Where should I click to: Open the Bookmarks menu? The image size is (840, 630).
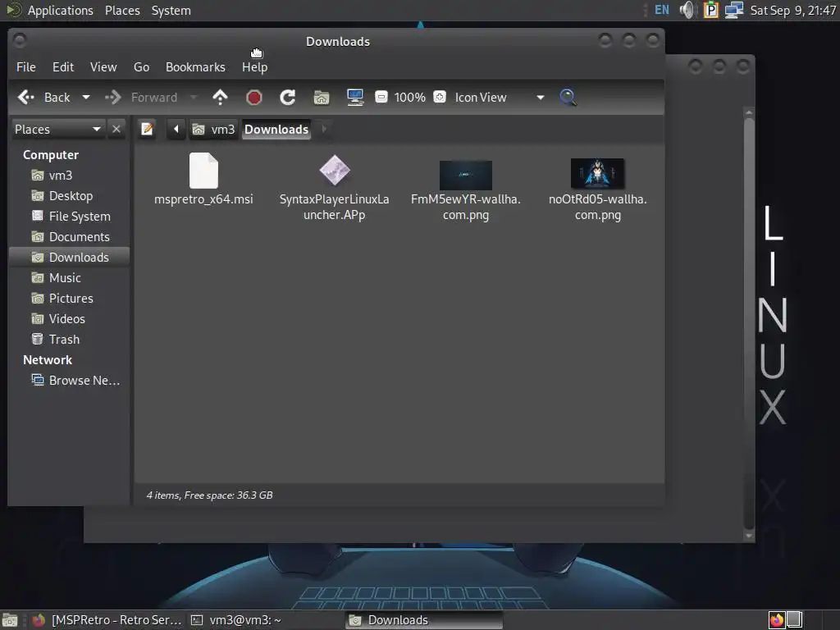pyautogui.click(x=195, y=67)
